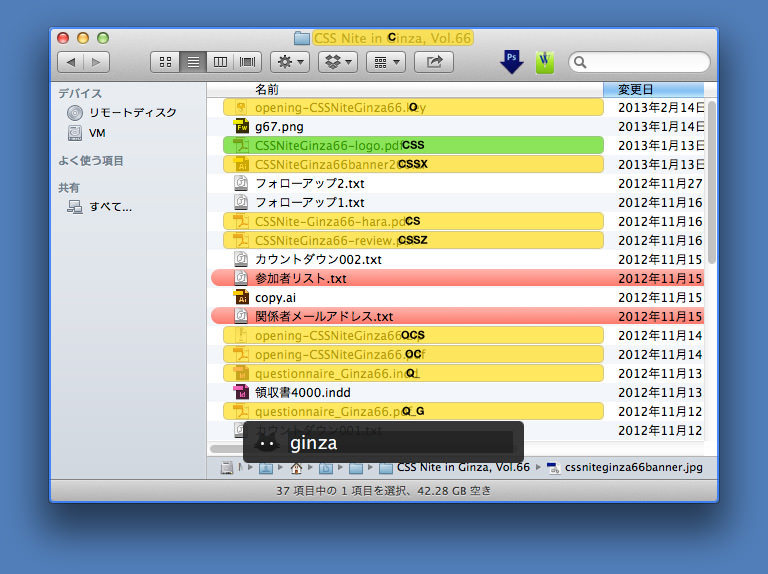Click the home folder icon in path bar

pos(296,468)
